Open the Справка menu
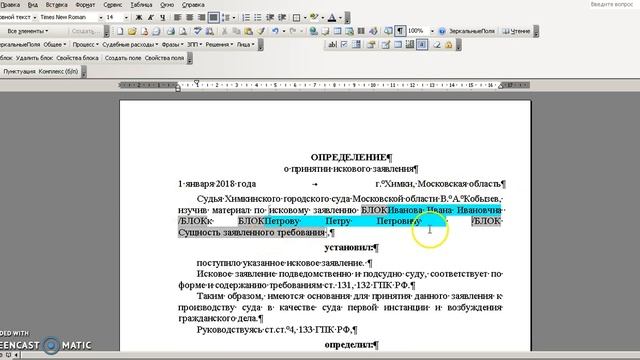Viewport: 640px width, 360px height. click(x=193, y=5)
